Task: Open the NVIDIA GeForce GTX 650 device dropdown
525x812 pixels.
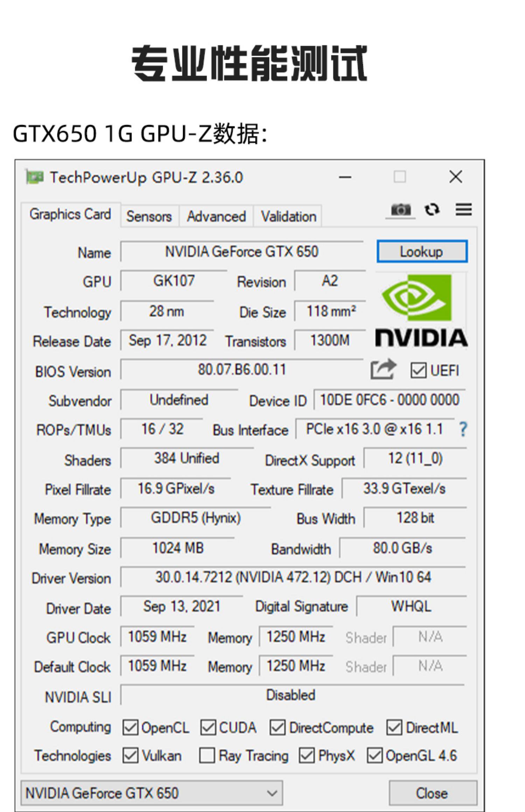Action: coord(152,793)
